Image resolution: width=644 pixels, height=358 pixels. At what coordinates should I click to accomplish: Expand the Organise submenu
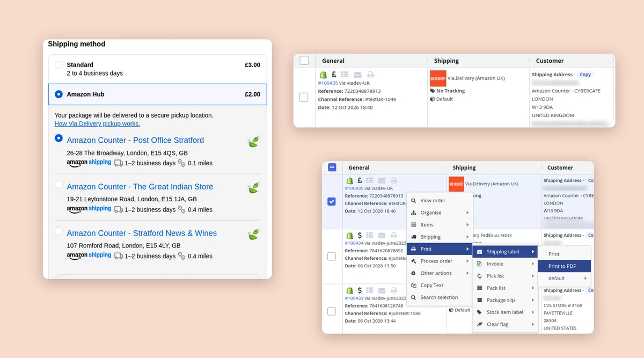(x=440, y=213)
